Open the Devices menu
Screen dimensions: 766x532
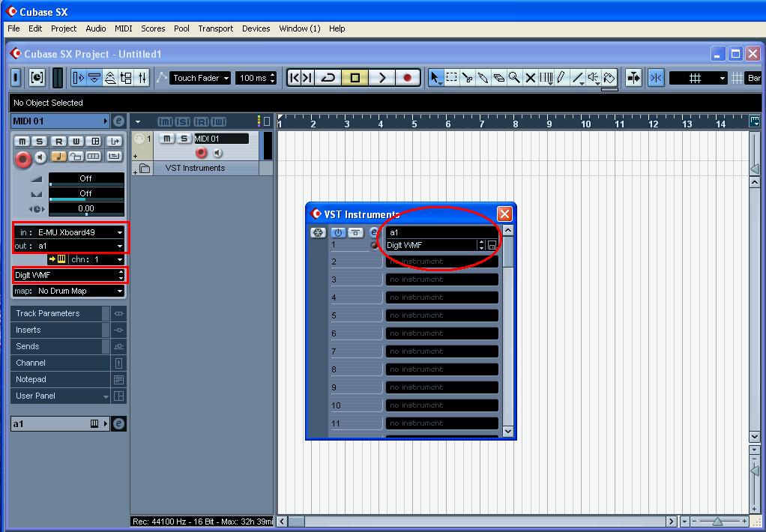coord(256,28)
